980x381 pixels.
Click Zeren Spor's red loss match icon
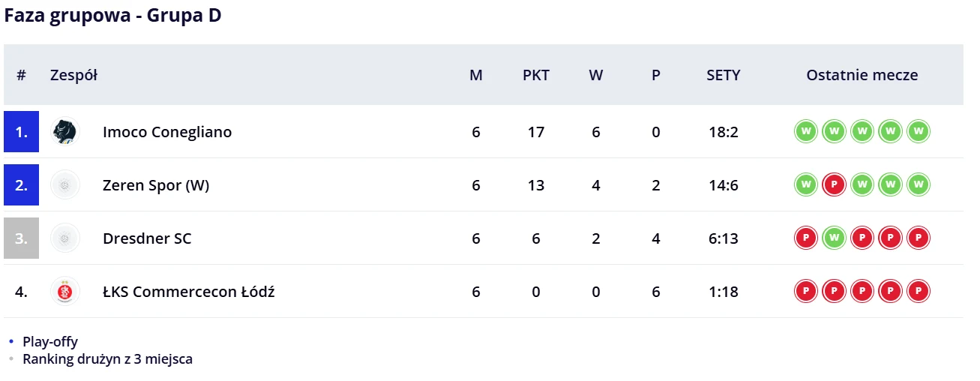click(833, 185)
